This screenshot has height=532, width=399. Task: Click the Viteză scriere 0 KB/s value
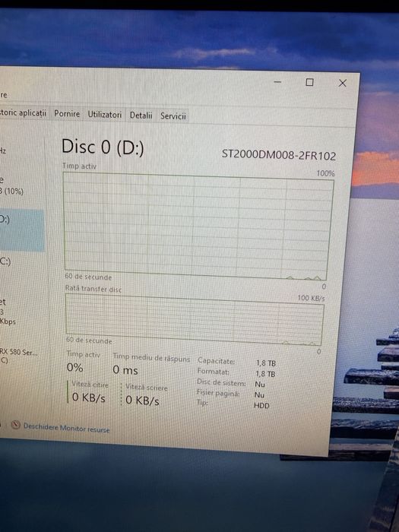coord(142,401)
